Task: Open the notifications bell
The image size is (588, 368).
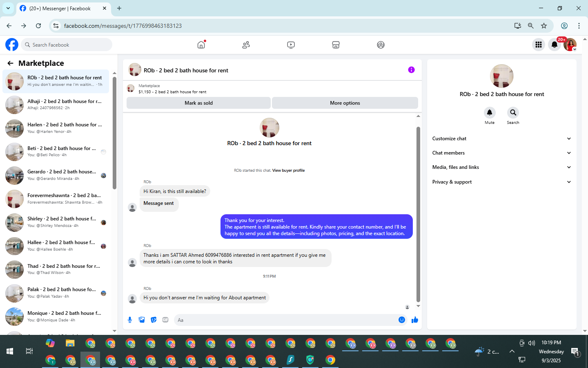Action: pos(554,45)
